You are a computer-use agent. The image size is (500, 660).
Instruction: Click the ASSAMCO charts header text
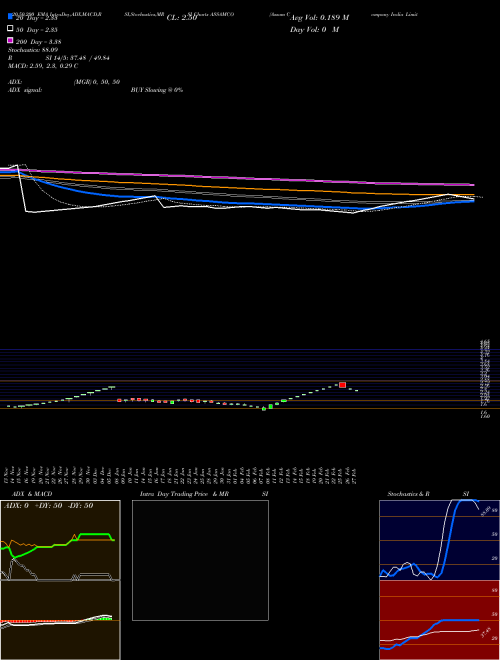pyautogui.click(x=211, y=14)
